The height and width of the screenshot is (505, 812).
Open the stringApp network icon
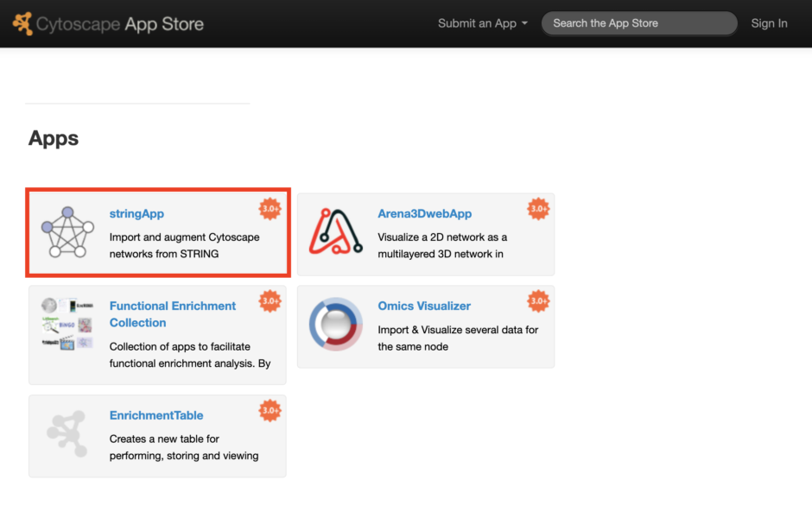[x=67, y=231]
